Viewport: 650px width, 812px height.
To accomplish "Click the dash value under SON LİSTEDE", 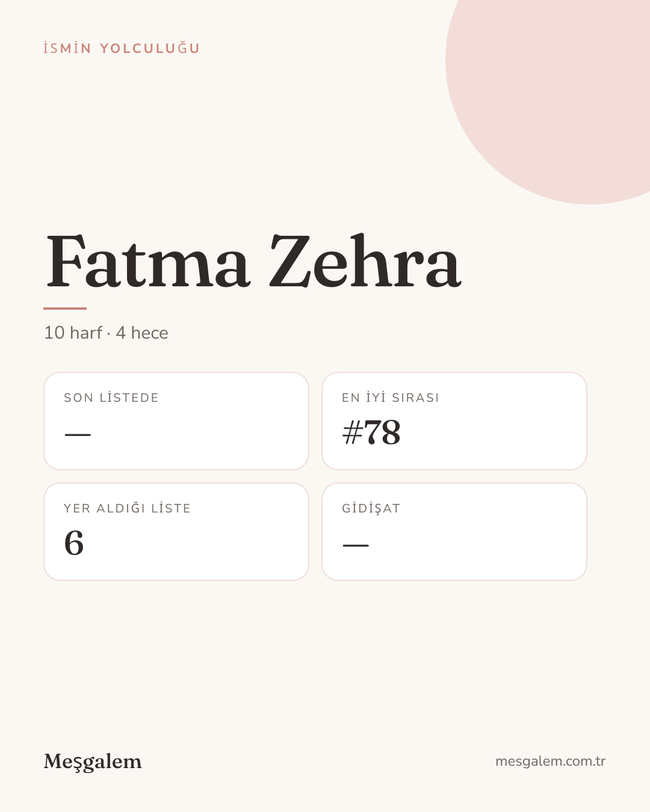I will [x=78, y=434].
